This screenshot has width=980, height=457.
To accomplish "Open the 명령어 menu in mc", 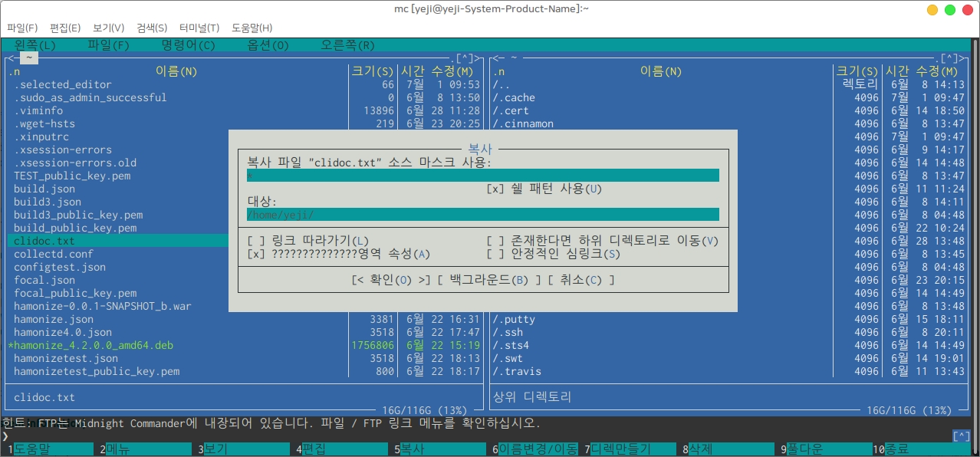I will [188, 45].
